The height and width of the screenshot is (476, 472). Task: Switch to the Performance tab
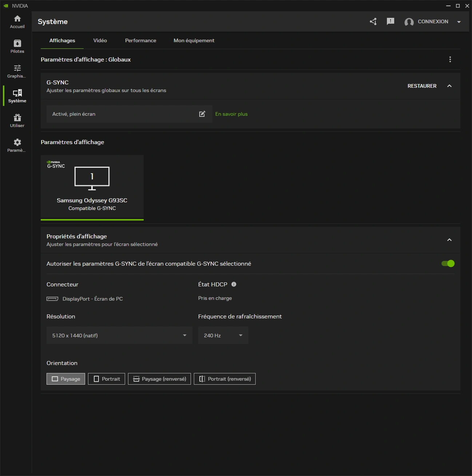click(x=141, y=40)
